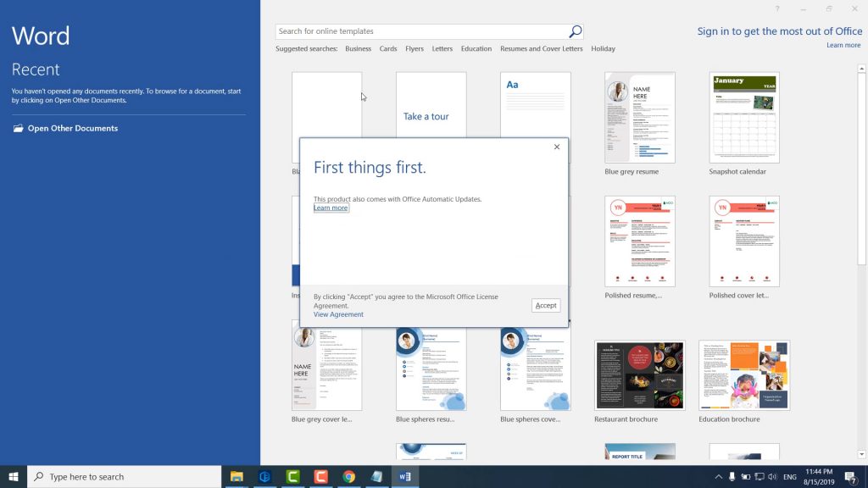Choose the Education brochure template
The width and height of the screenshot is (868, 488).
point(744,375)
